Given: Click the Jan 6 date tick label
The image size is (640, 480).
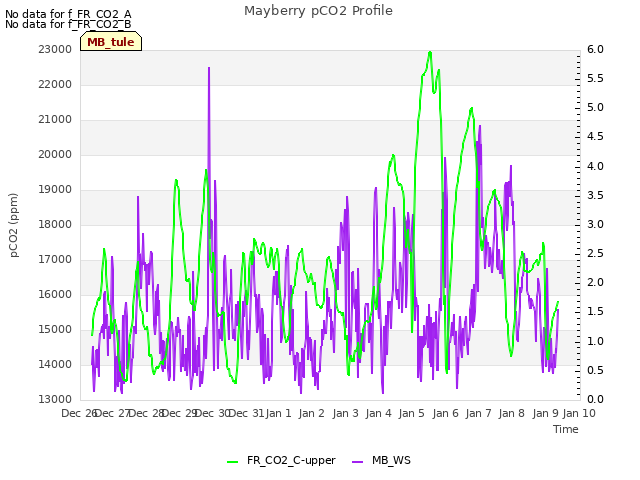Looking at the screenshot, I should [x=445, y=413].
